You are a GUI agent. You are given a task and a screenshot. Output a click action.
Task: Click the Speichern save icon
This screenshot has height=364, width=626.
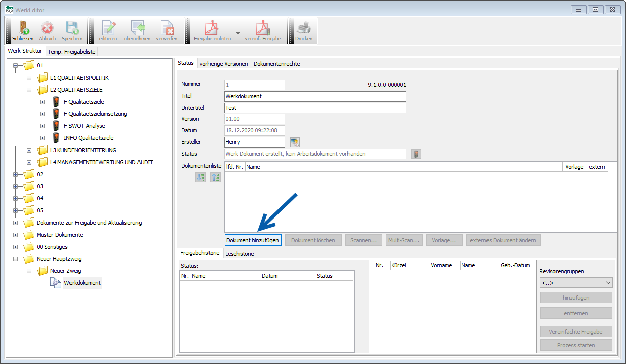72,28
